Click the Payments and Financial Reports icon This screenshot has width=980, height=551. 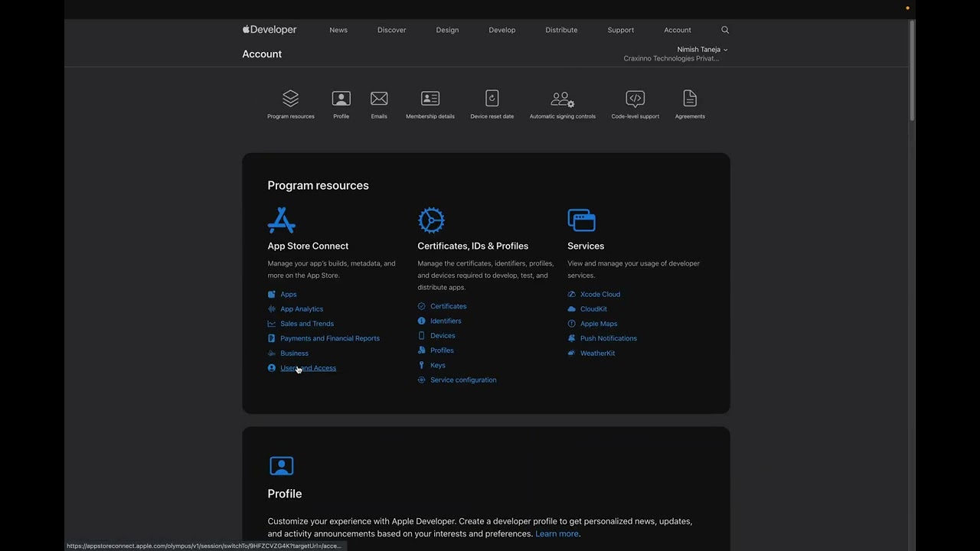272,338
